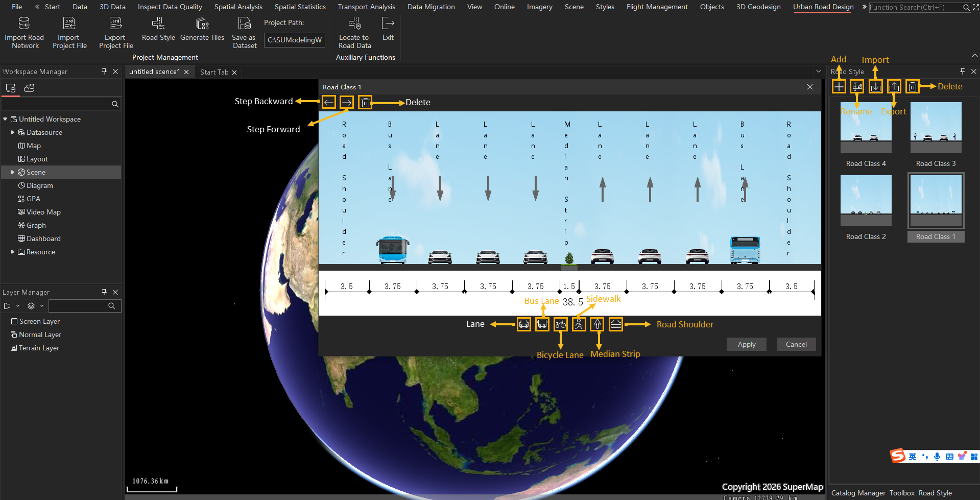The image size is (980, 500).
Task: Add a Bicycle Lane to the road
Action: pyautogui.click(x=561, y=324)
